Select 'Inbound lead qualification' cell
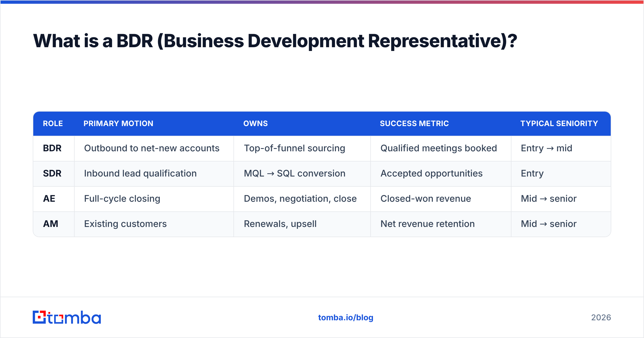This screenshot has width=644, height=338. [154, 174]
